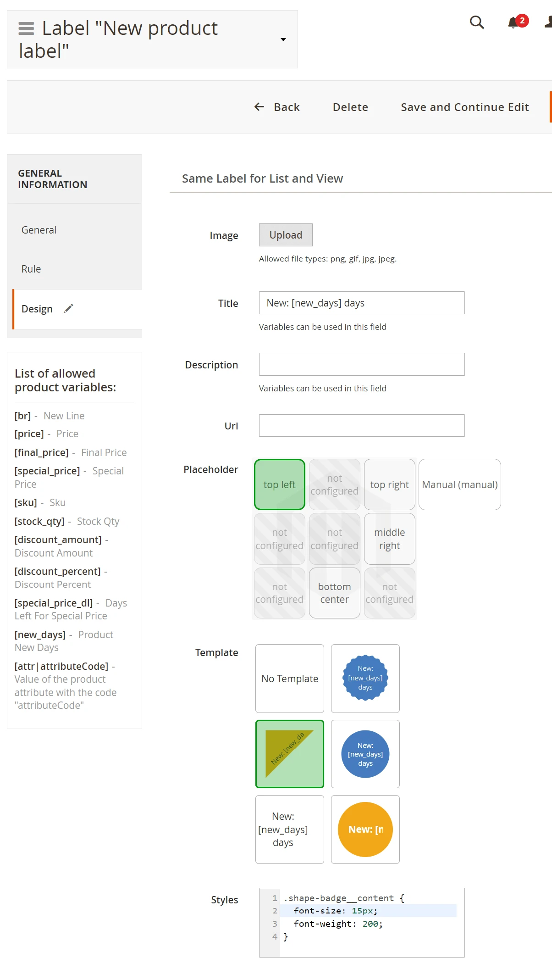
Task: Click the Back arrow icon
Action: tap(259, 107)
